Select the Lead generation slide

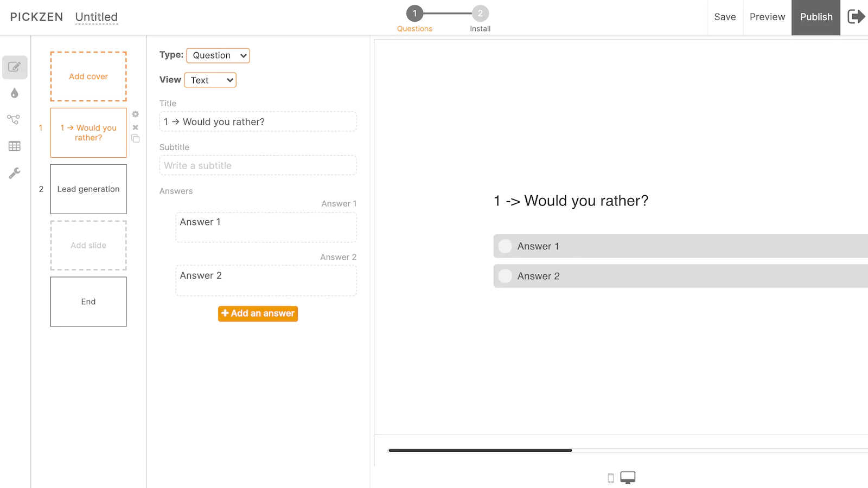(88, 189)
